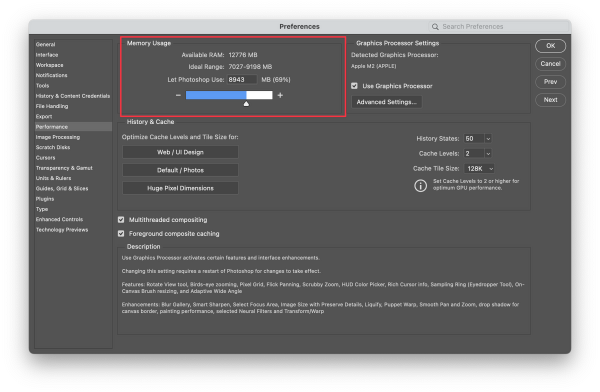The width and height of the screenshot is (600, 392).
Task: Select Transparency & Gamut category
Action: [x=64, y=168]
